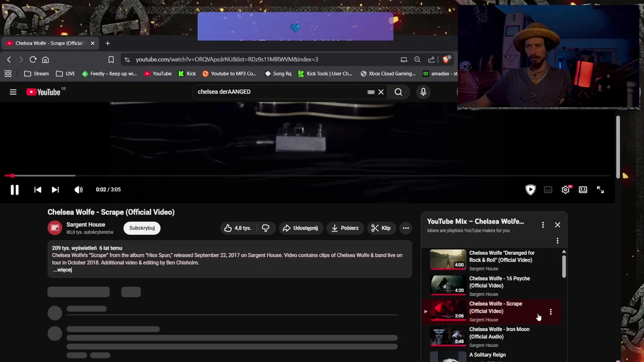Image resolution: width=644 pixels, height=362 pixels.
Task: Open the YouTube Mix playlist options menu
Action: [x=543, y=225]
